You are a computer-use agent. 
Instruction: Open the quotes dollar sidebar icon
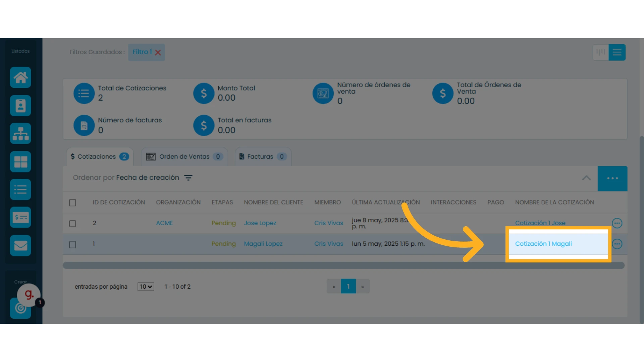[20, 218]
